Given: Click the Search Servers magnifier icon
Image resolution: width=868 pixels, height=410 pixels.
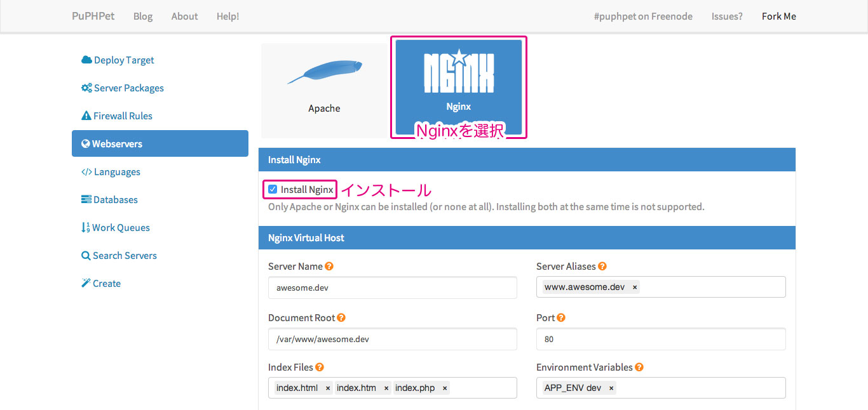Looking at the screenshot, I should click(86, 256).
